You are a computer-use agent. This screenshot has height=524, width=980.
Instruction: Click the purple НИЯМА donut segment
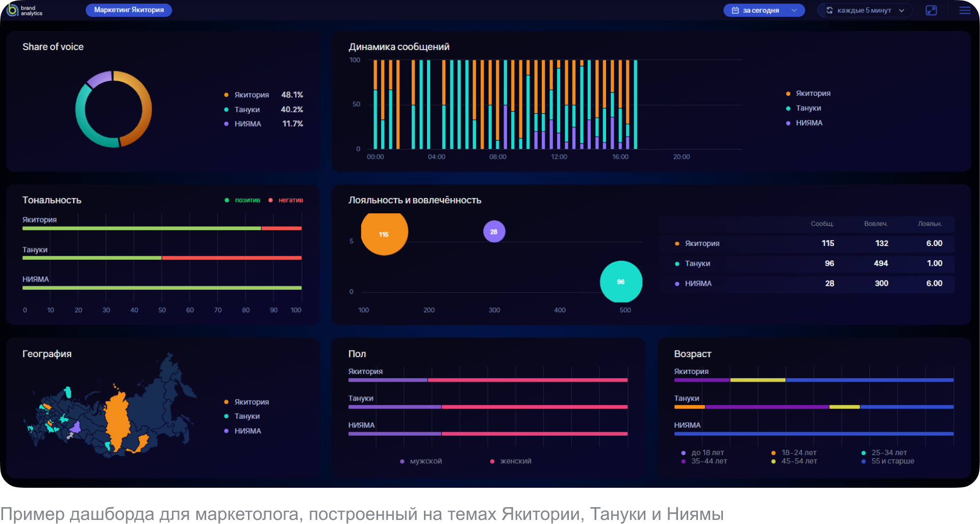pos(100,79)
